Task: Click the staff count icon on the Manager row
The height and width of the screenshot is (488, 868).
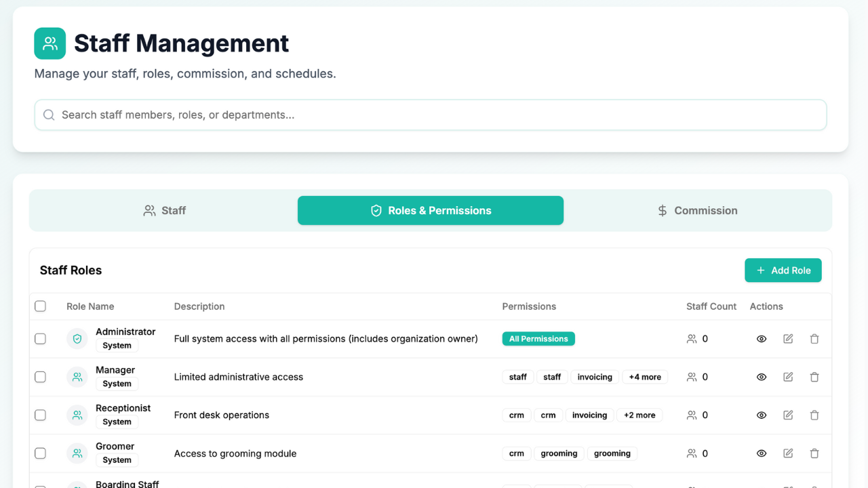Action: click(x=691, y=377)
